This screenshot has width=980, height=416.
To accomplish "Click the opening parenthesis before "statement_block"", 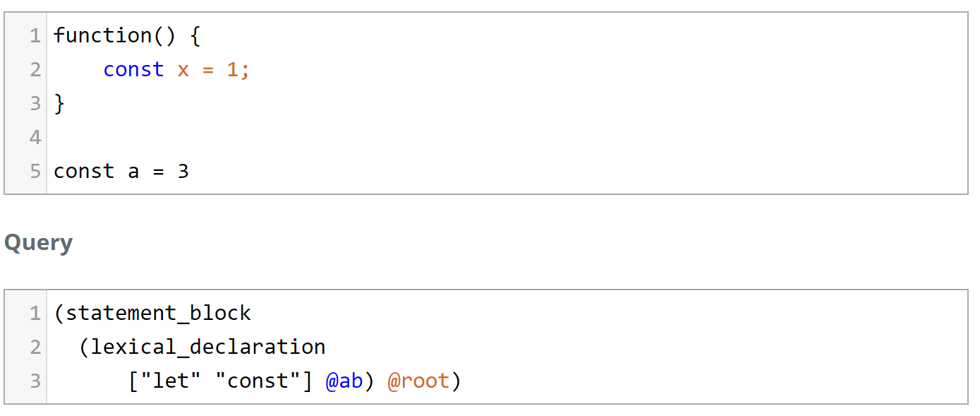I will click(59, 313).
